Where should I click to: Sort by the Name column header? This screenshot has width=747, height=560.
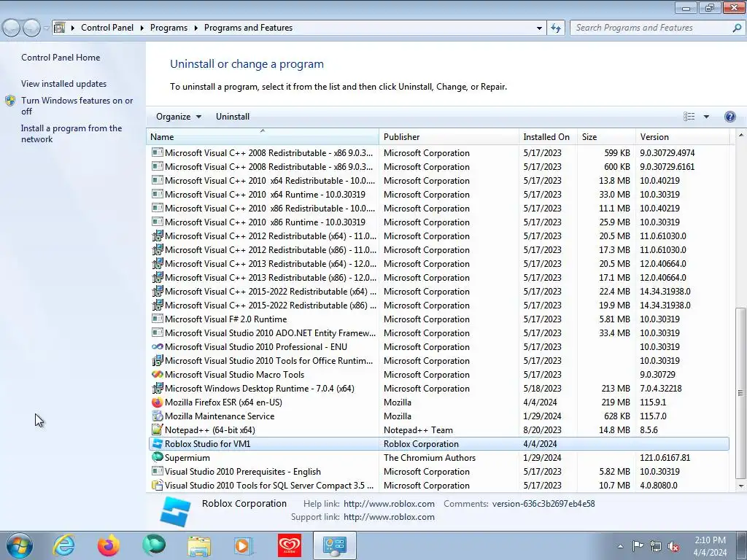263,136
